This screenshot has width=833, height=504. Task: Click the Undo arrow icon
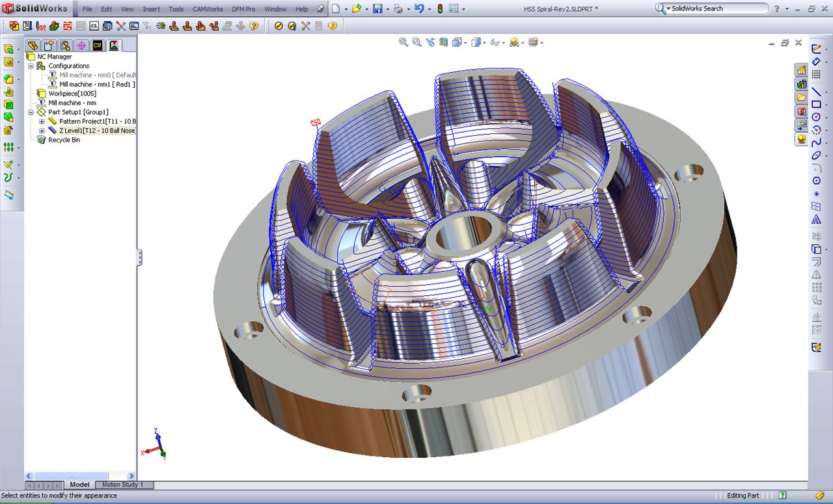(x=419, y=8)
